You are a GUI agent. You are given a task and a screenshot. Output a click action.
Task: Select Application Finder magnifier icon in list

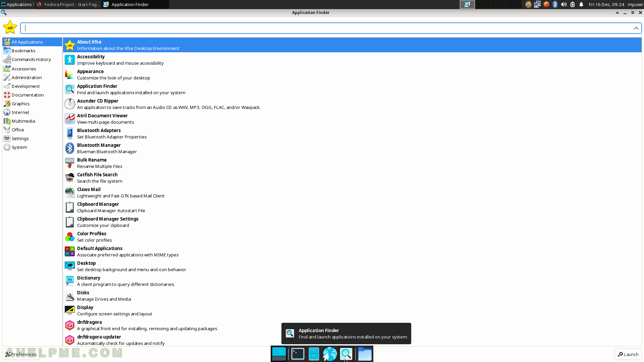click(x=70, y=89)
